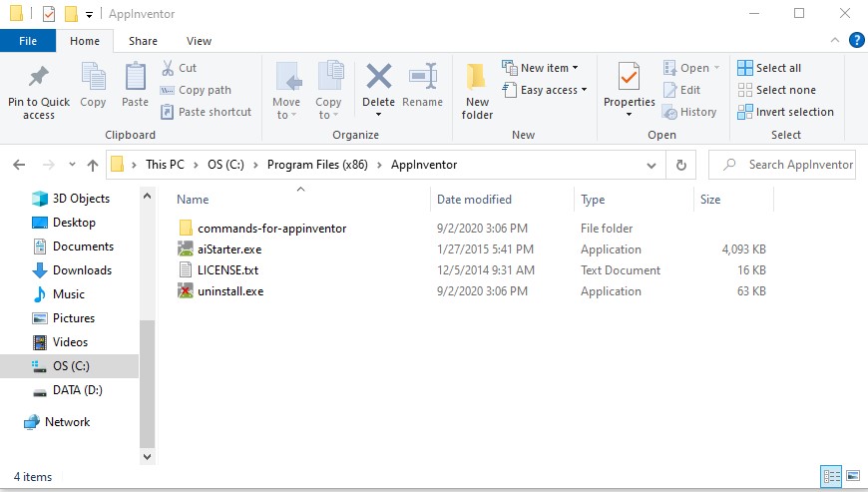
Task: Click the Paste clipboard icon
Action: (x=135, y=85)
